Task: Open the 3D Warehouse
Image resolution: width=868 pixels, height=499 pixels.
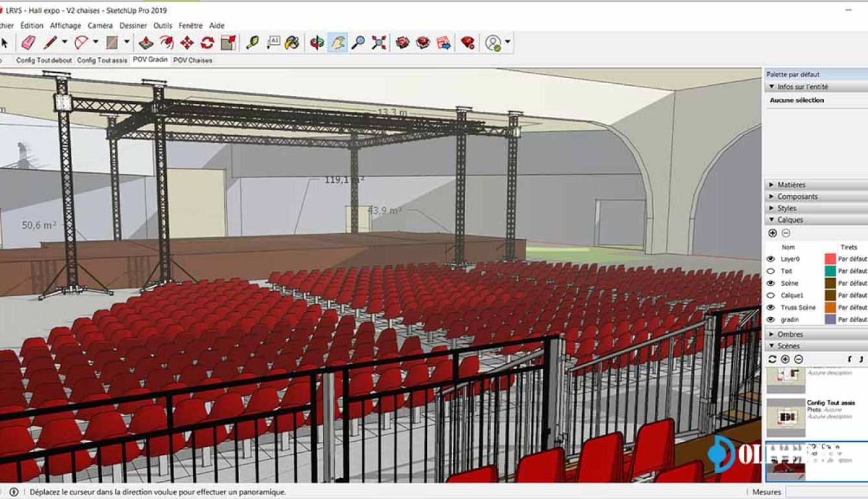Action: click(x=402, y=43)
